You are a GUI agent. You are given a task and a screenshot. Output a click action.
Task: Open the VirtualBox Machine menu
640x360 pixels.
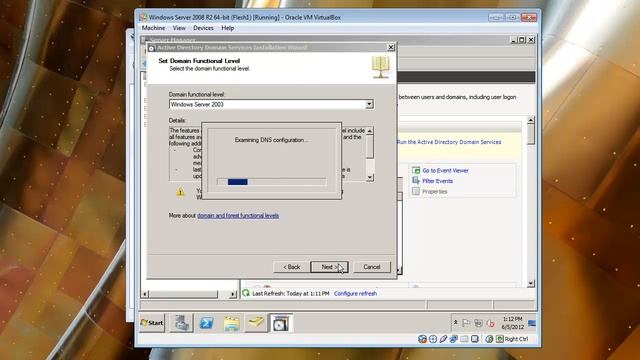(153, 28)
